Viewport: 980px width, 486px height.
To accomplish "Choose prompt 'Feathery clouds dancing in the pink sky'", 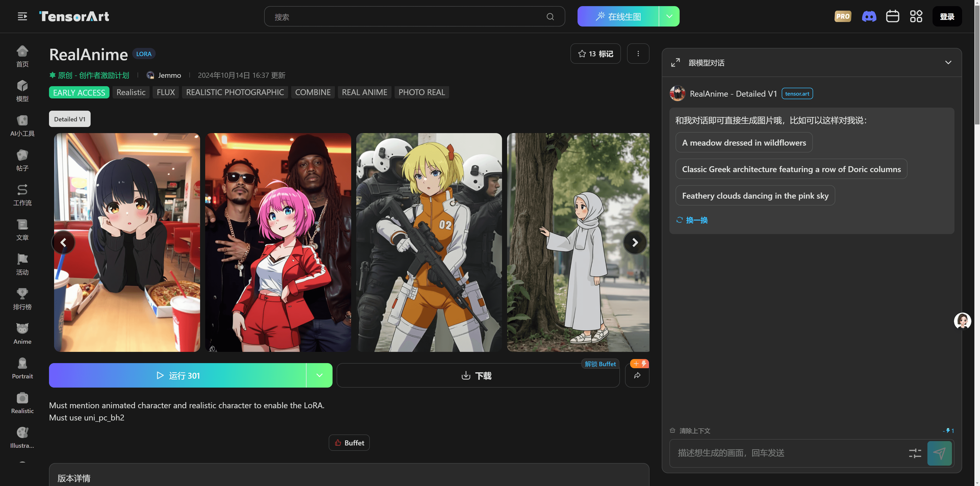I will click(755, 196).
